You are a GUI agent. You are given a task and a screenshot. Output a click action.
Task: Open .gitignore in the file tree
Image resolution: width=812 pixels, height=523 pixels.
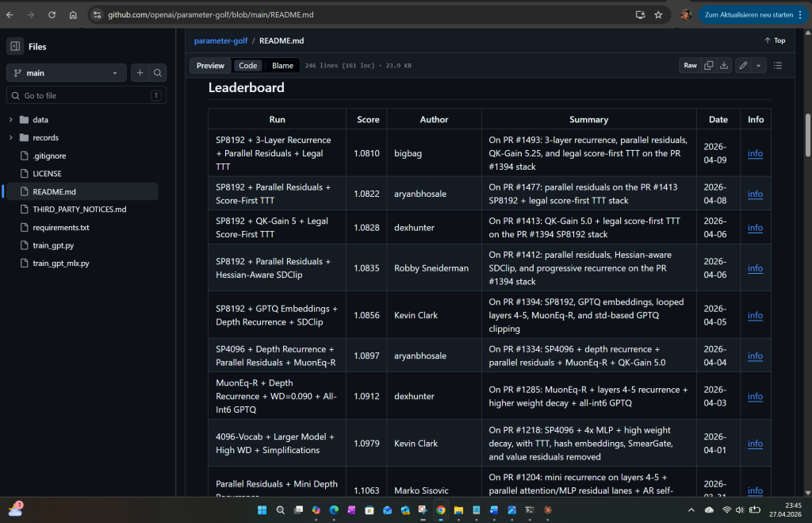(49, 156)
